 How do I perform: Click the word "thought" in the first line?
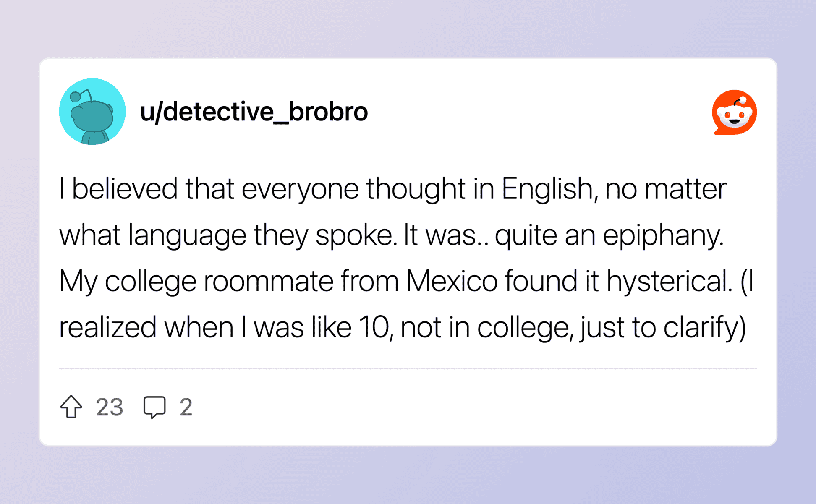click(x=416, y=189)
